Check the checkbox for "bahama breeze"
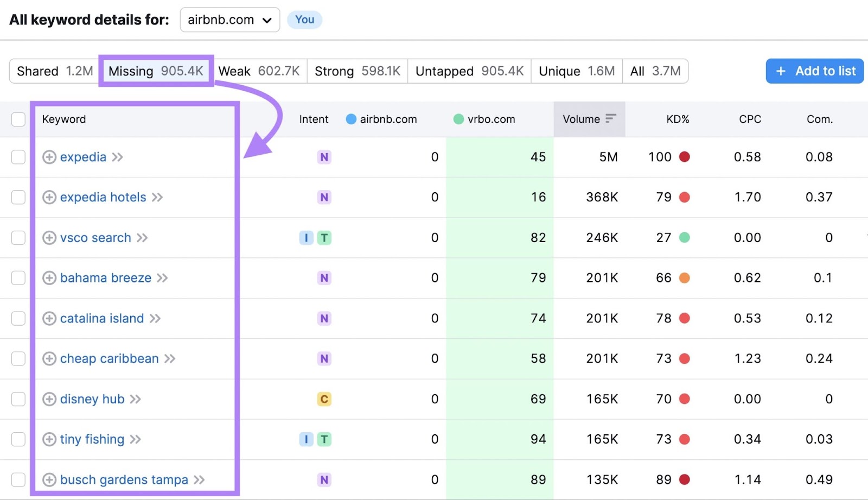Viewport: 868px width, 500px height. coord(18,277)
